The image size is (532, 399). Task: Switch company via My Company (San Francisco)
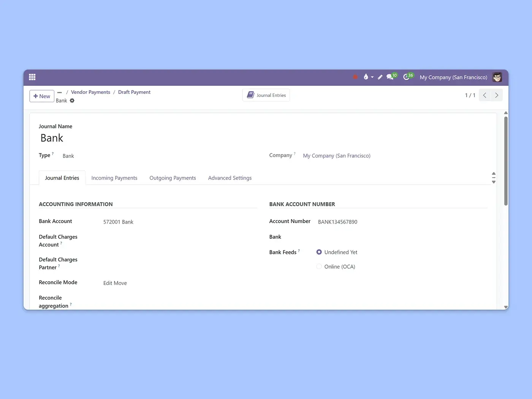tap(453, 77)
